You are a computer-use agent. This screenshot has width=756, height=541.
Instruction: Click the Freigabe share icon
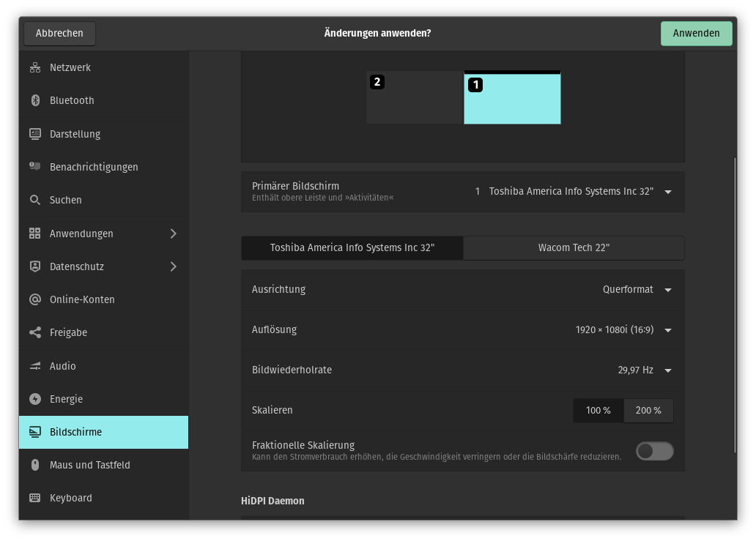tap(35, 332)
